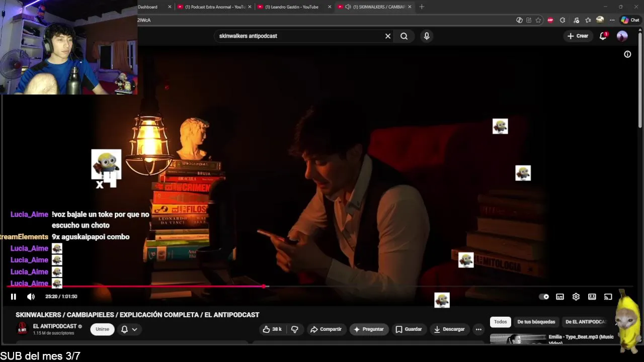Open a new browser tab

422,7
